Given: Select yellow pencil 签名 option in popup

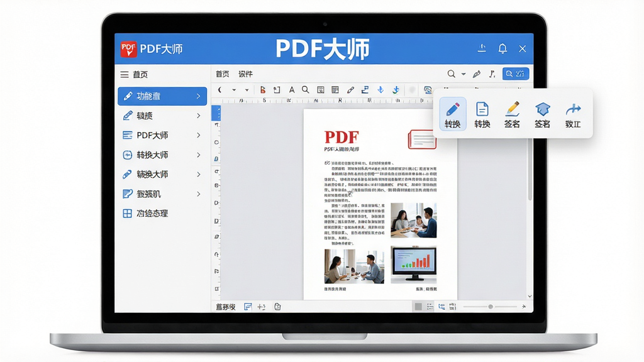Looking at the screenshot, I should (512, 114).
